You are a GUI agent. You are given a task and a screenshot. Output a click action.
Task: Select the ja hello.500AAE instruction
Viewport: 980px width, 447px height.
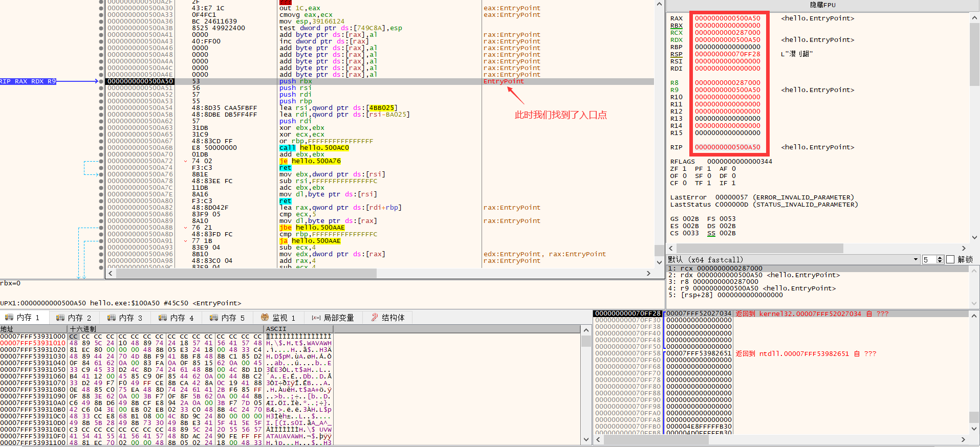(310, 241)
